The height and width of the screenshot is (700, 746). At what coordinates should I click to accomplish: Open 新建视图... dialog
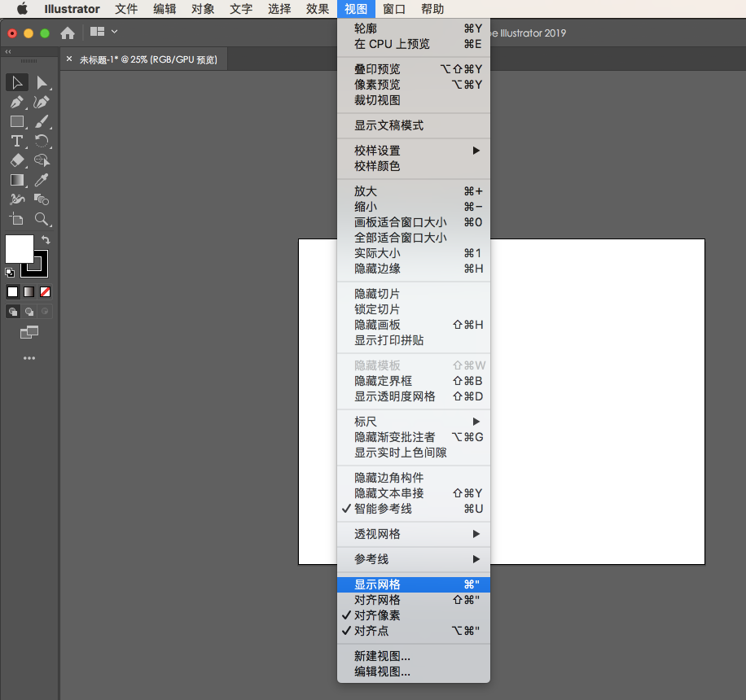(414, 656)
